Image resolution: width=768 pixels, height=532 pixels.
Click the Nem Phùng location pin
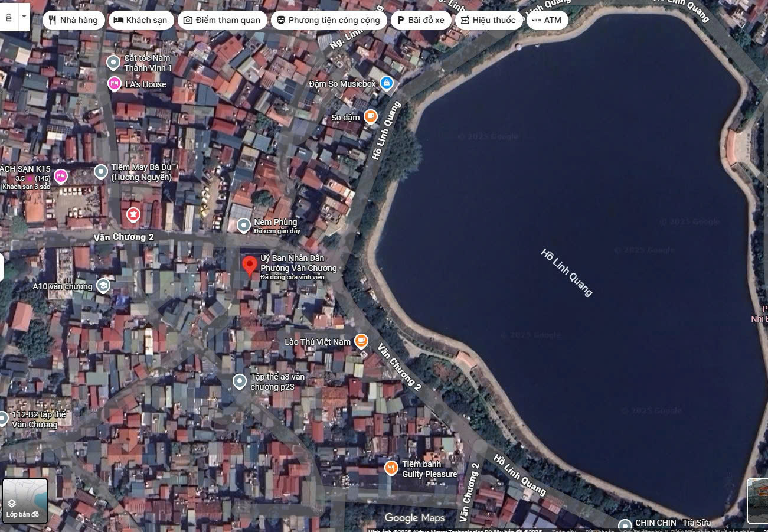pyautogui.click(x=244, y=225)
